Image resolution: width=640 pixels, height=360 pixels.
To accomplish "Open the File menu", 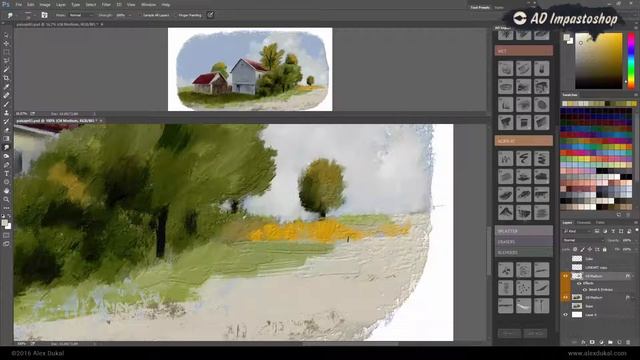I will click(x=18, y=4).
